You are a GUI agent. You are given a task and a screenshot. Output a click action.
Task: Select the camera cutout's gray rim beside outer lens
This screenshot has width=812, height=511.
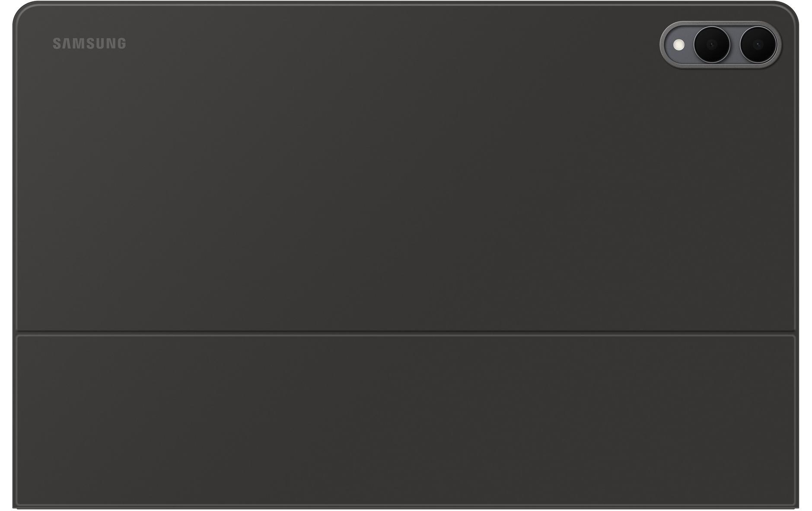779,44
